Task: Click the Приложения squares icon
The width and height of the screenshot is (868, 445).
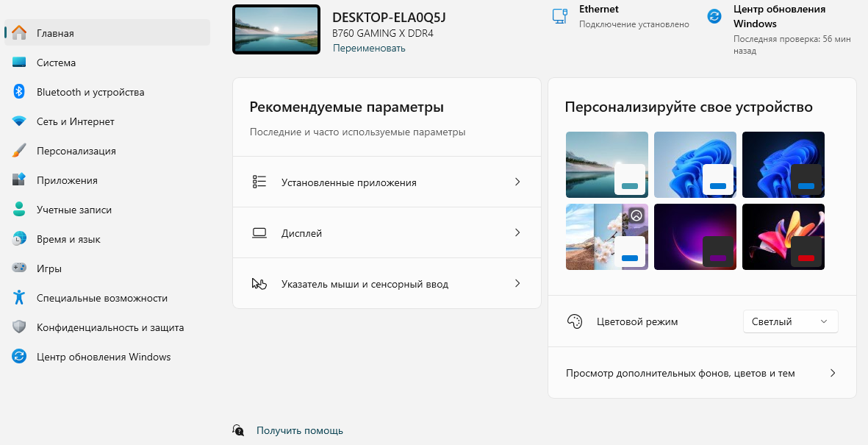Action: (19, 180)
